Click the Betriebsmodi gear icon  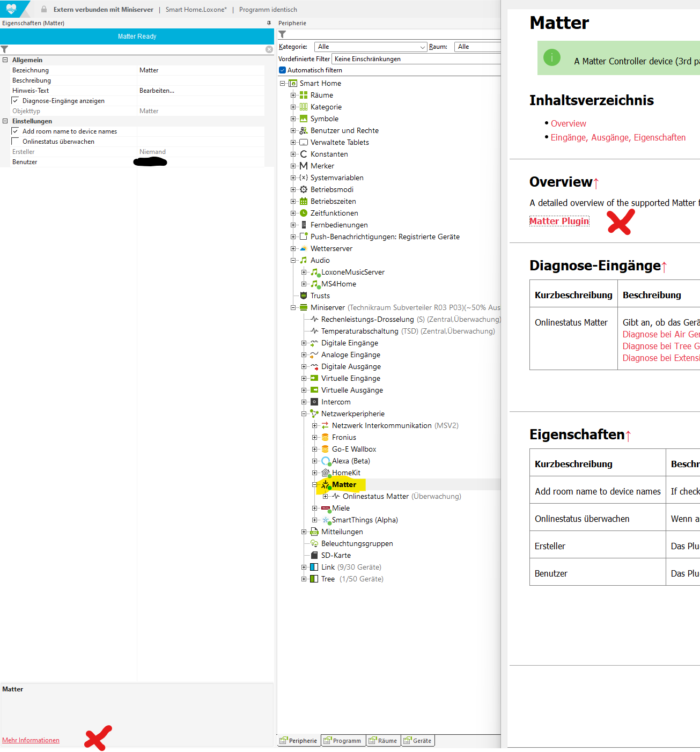point(304,189)
